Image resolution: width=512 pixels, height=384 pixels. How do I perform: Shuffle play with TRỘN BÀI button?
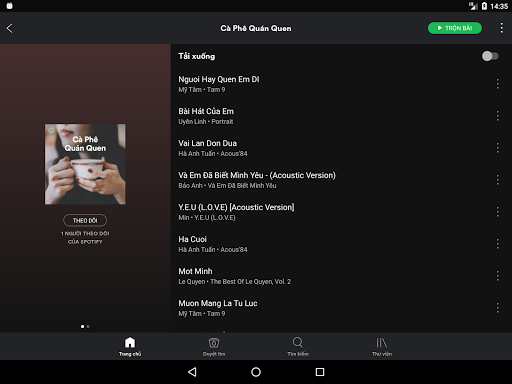click(x=455, y=28)
